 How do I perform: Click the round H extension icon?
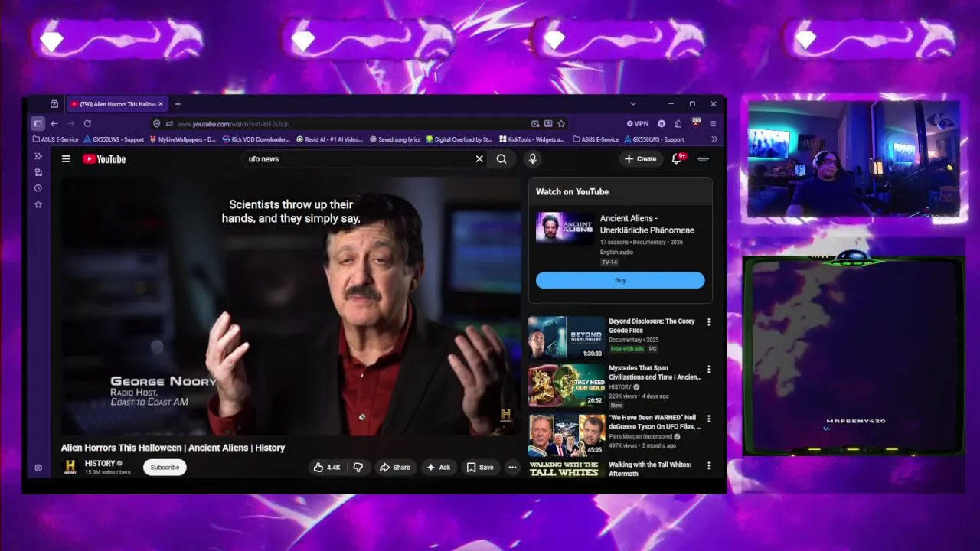[x=661, y=123]
